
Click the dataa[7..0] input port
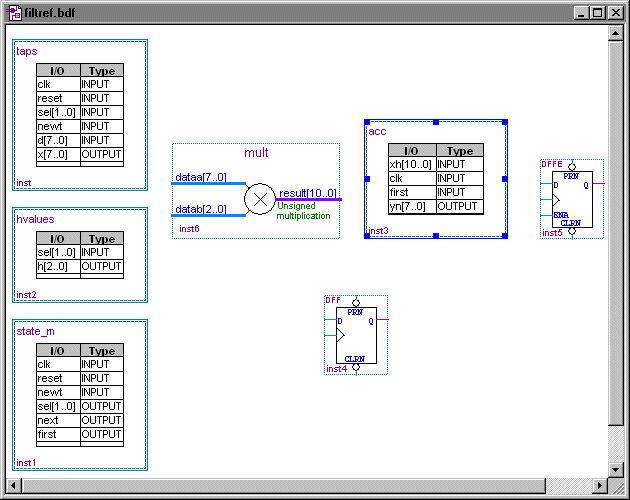click(x=201, y=177)
